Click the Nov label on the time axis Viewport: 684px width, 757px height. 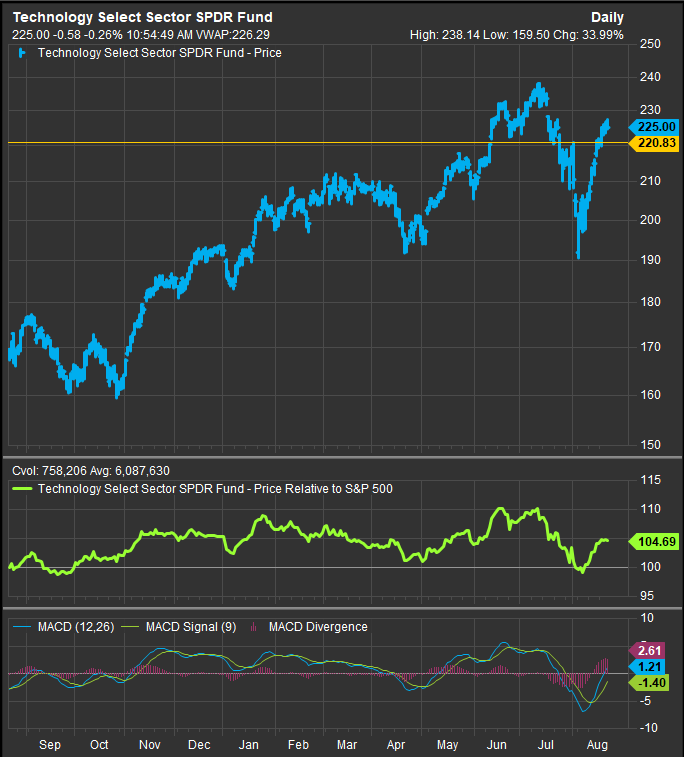pos(150,745)
